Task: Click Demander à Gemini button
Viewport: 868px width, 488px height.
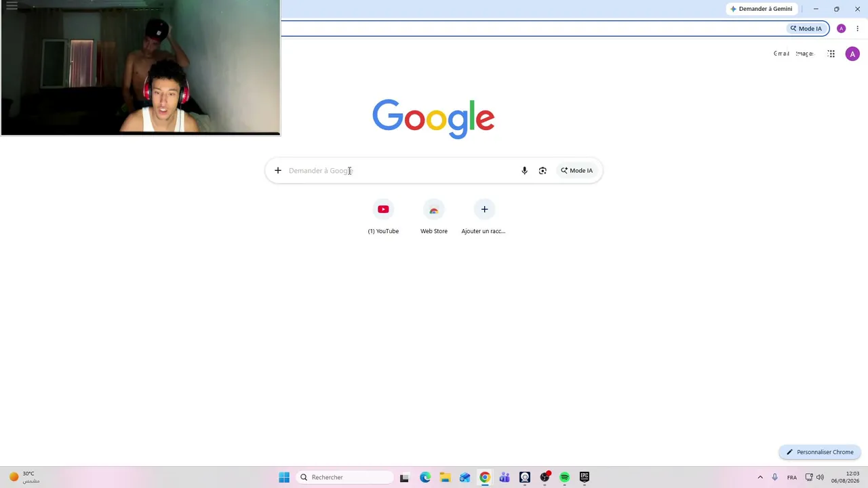Action: click(761, 9)
